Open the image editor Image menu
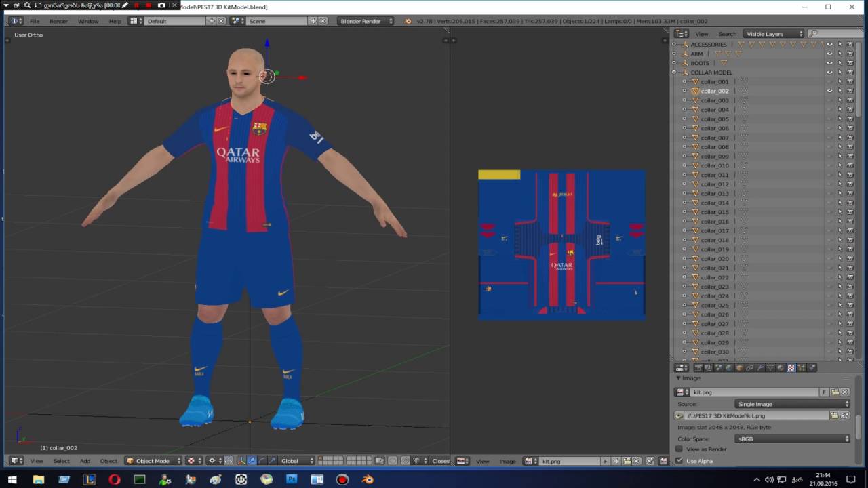The width and height of the screenshot is (868, 488). 508,461
